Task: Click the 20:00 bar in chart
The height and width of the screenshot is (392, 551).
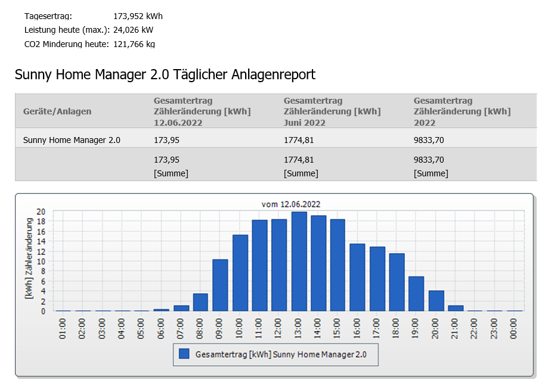Action: coord(436,300)
